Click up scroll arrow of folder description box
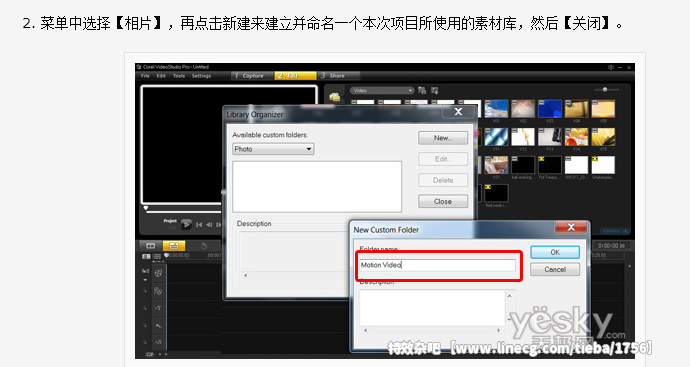 510,296
